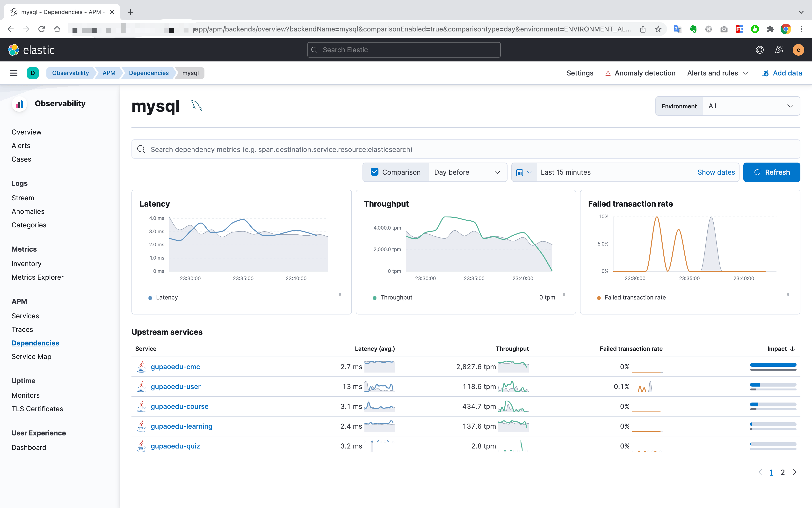Viewport: 812px width, 508px height.
Task: Focus the Search Elastic field
Action: pos(404,50)
